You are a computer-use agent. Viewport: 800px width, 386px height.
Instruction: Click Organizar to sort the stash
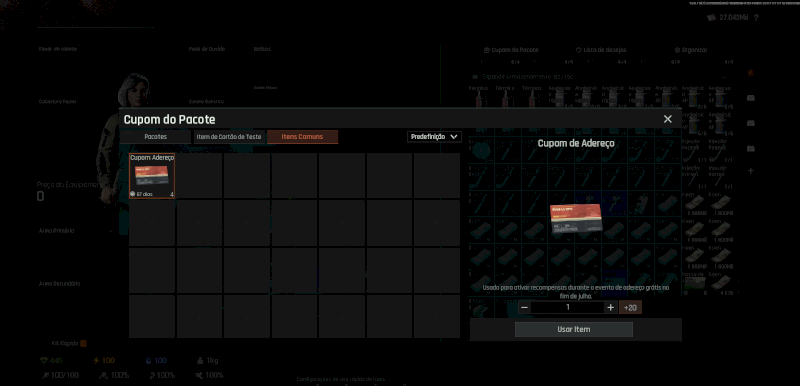click(691, 50)
